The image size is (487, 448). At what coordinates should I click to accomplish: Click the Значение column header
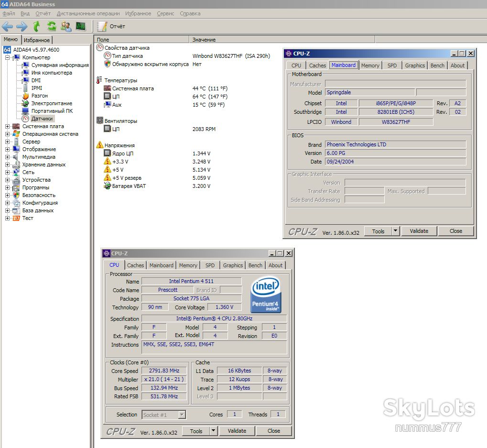(x=282, y=40)
